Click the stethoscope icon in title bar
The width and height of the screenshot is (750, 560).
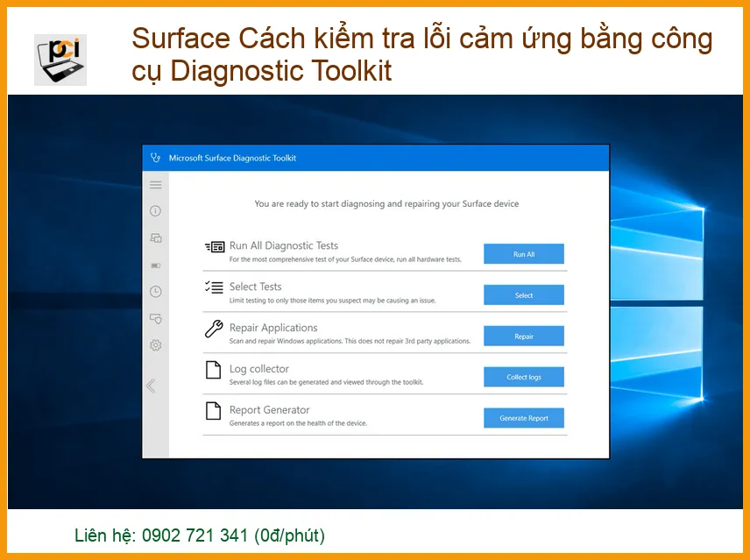tap(155, 158)
